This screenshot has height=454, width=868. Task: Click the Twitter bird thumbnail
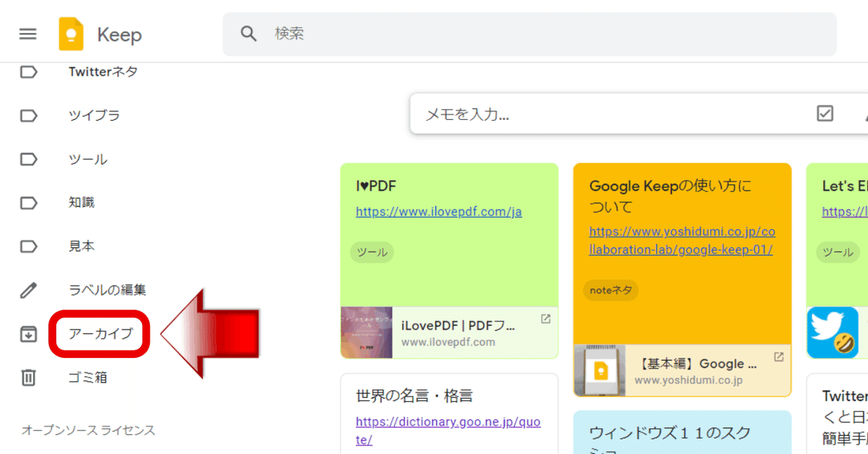(833, 333)
